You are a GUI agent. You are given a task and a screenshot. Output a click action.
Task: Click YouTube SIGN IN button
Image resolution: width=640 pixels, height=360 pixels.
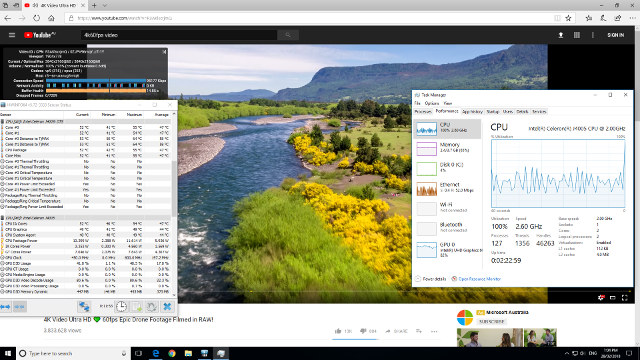616,35
